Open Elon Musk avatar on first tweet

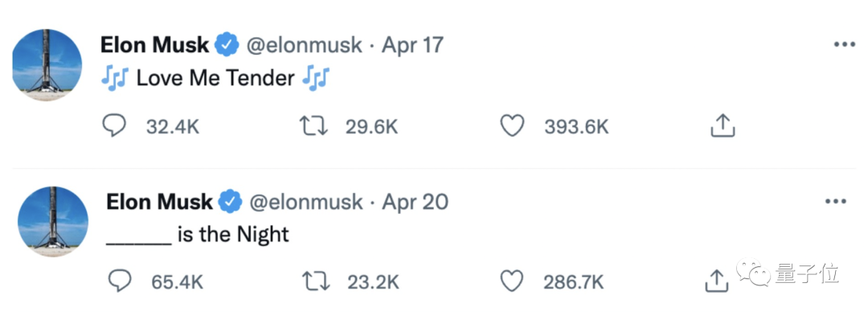(x=47, y=65)
